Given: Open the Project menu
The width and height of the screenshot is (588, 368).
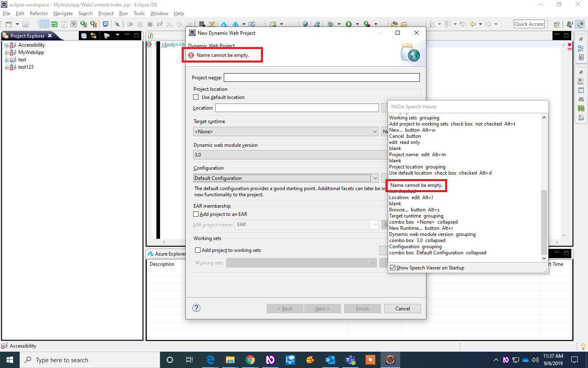Looking at the screenshot, I should [x=106, y=13].
